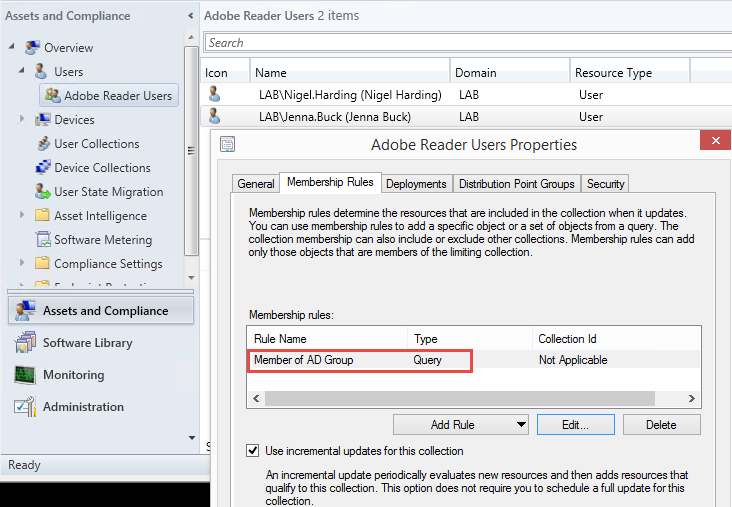Switch to the General tab

point(255,183)
